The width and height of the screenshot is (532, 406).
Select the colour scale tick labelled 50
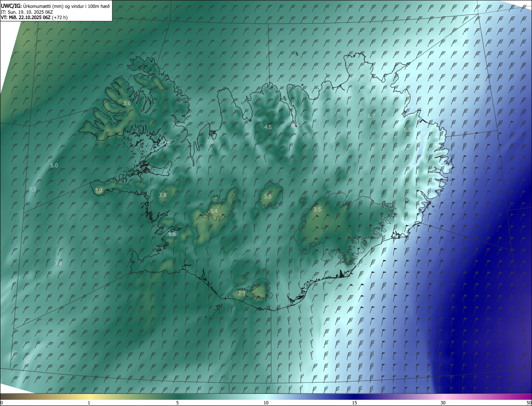tap(529, 403)
